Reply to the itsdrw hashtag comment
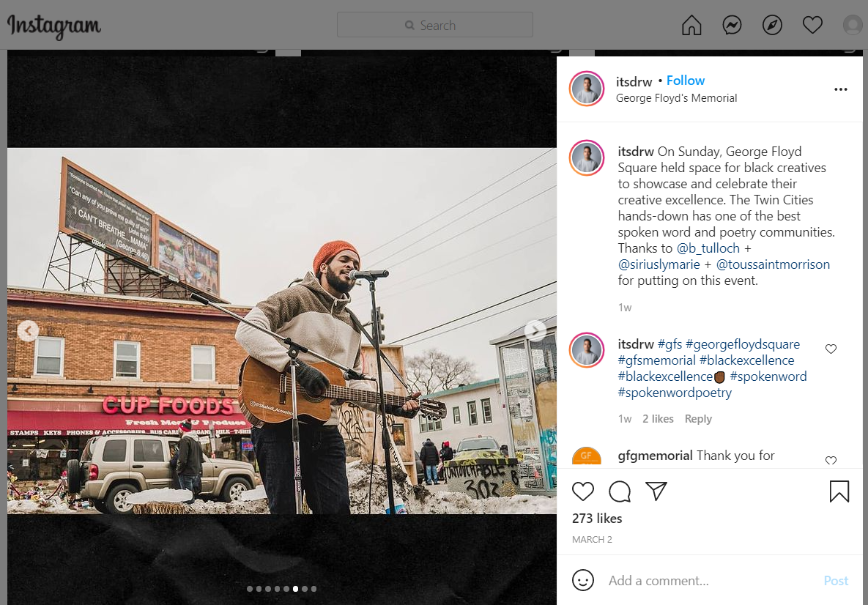The height and width of the screenshot is (605, 868). [698, 419]
